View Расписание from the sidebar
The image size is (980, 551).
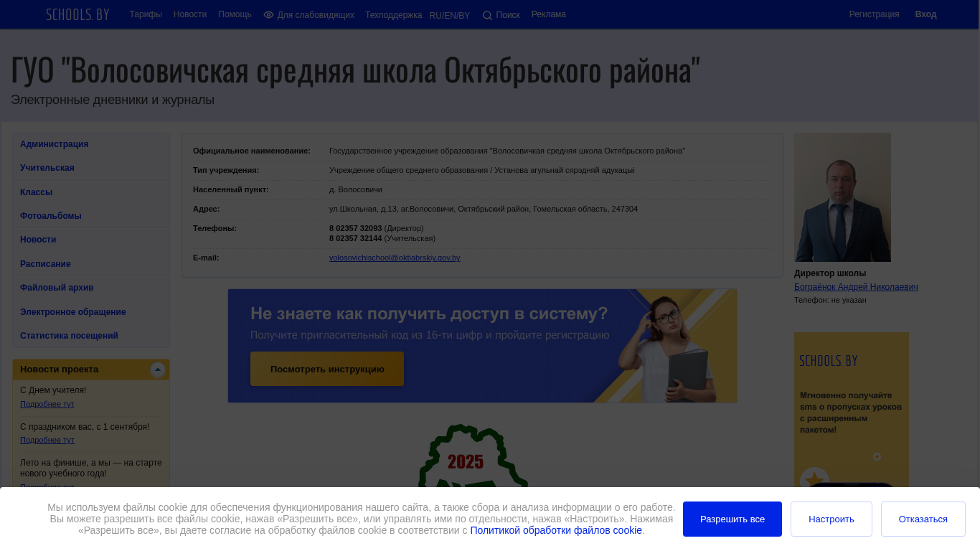click(91, 264)
